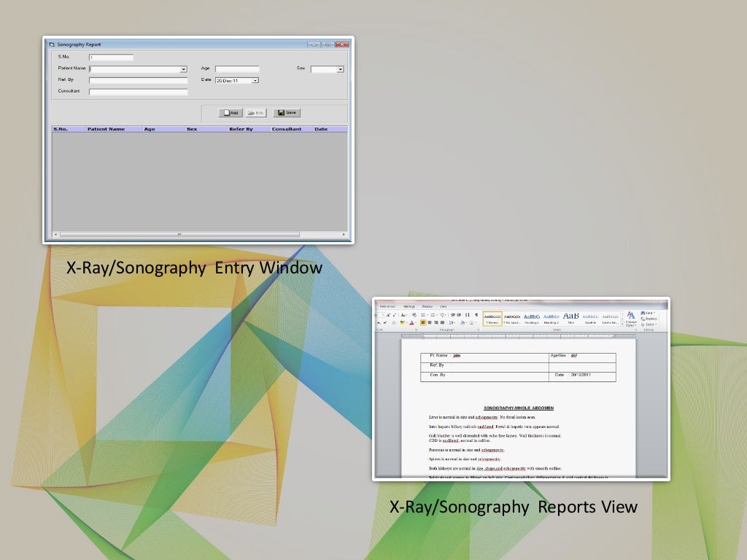
Task: Click the Find button in Editing group
Action: tap(649, 313)
